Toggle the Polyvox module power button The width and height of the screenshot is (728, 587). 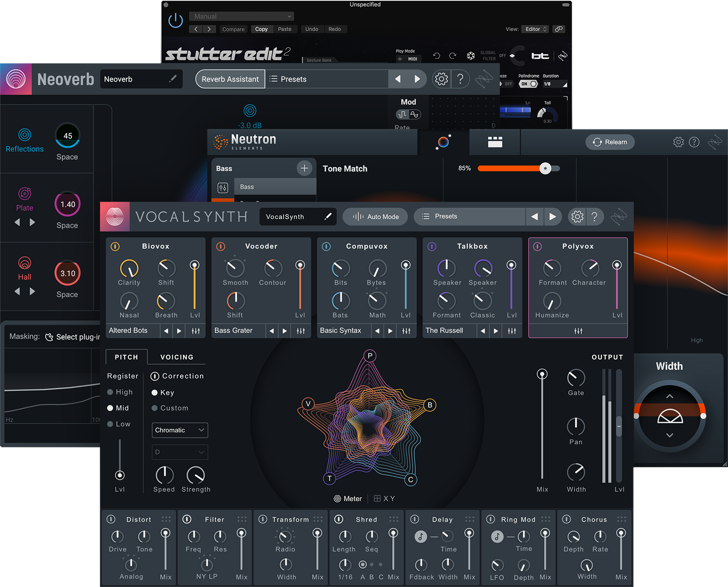tap(537, 246)
